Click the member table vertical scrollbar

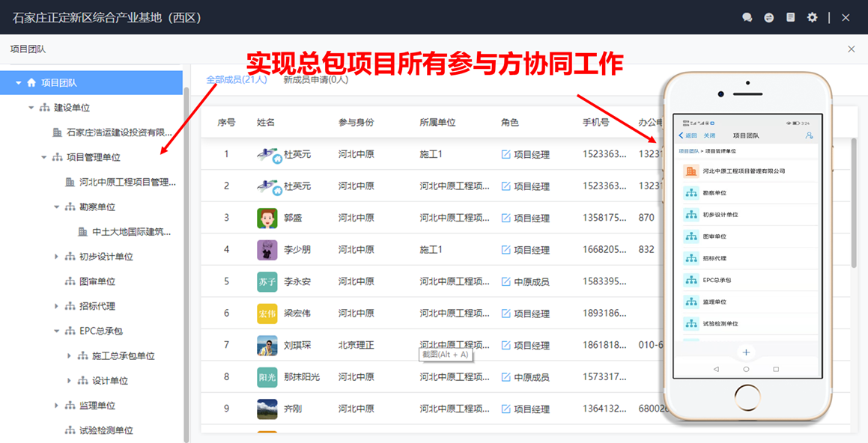coord(854,202)
